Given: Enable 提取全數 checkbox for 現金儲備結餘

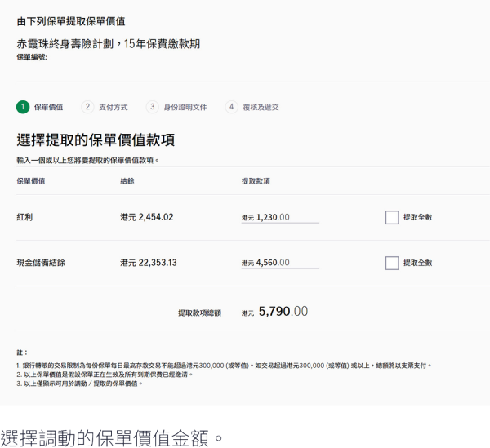Looking at the screenshot, I should click(x=392, y=263).
